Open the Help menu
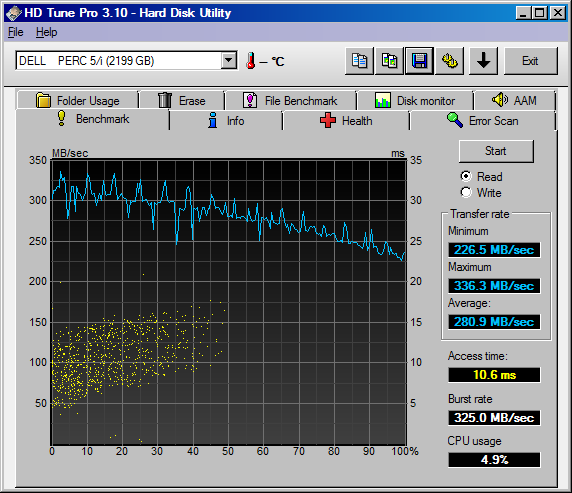This screenshot has width=572, height=493. [x=46, y=32]
